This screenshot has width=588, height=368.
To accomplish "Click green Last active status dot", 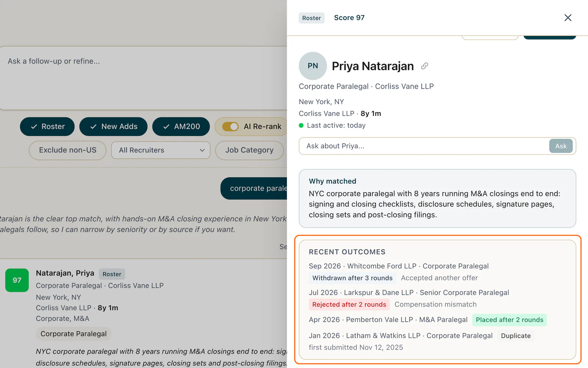I will coord(301,125).
